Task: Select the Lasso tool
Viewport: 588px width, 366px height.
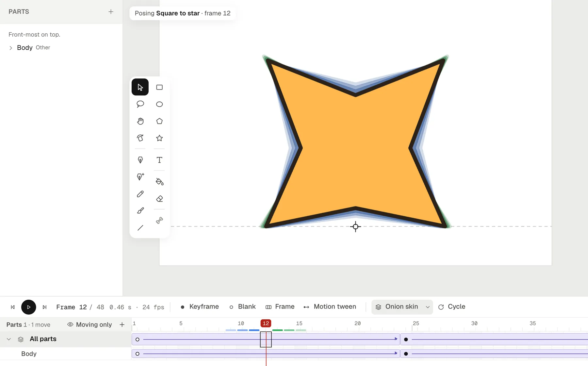Action: (x=140, y=104)
